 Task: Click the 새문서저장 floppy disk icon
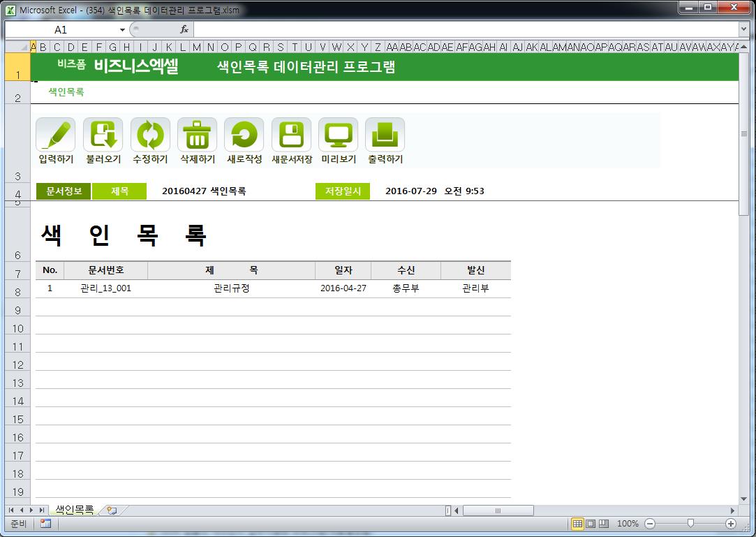(x=291, y=135)
